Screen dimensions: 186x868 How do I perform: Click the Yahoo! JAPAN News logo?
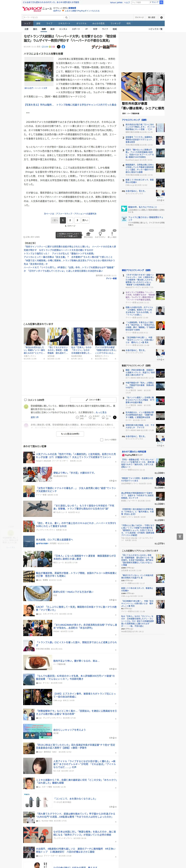[x=37, y=9]
